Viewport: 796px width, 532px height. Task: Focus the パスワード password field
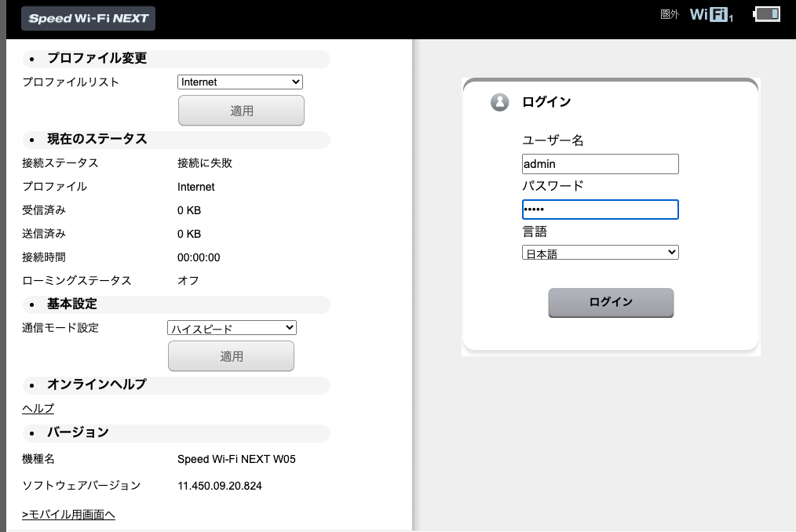click(x=600, y=210)
